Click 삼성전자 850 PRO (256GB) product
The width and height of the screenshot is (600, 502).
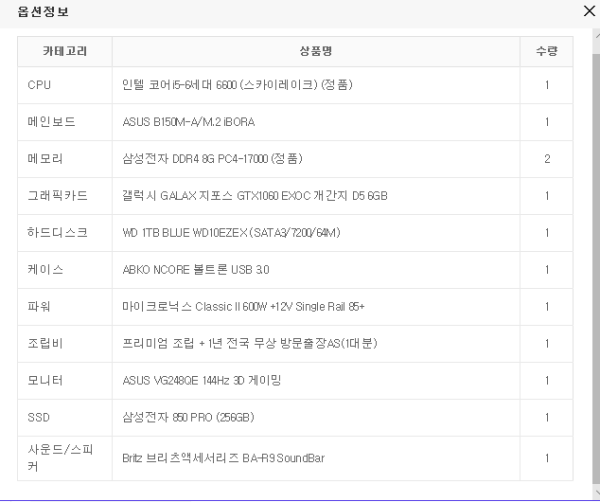click(x=188, y=417)
